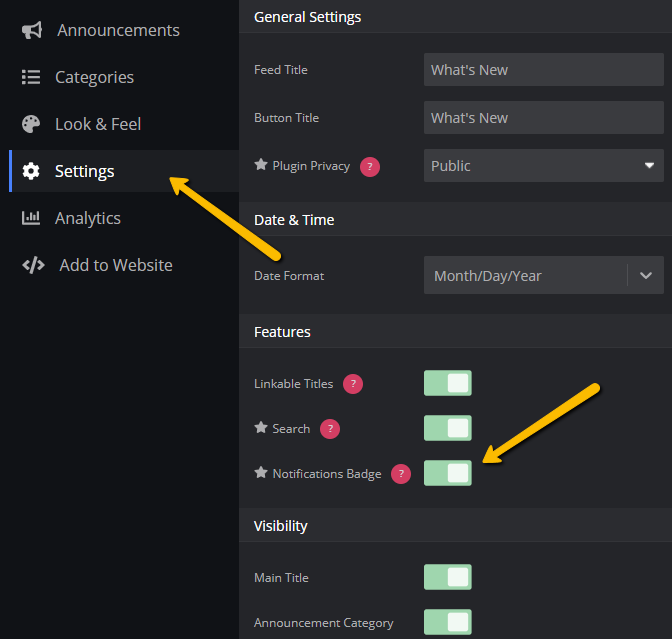
Task: Disable the Search feature toggle
Action: pos(447,428)
